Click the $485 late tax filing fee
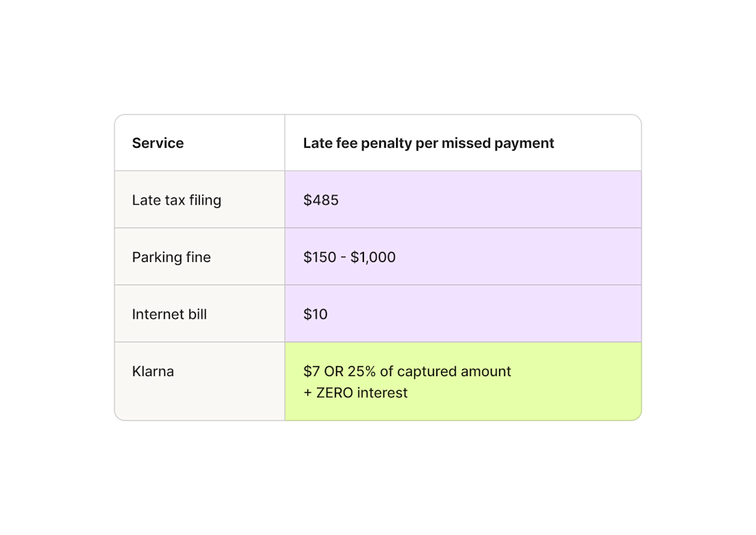Image resolution: width=756 pixels, height=535 pixels. [x=321, y=200]
